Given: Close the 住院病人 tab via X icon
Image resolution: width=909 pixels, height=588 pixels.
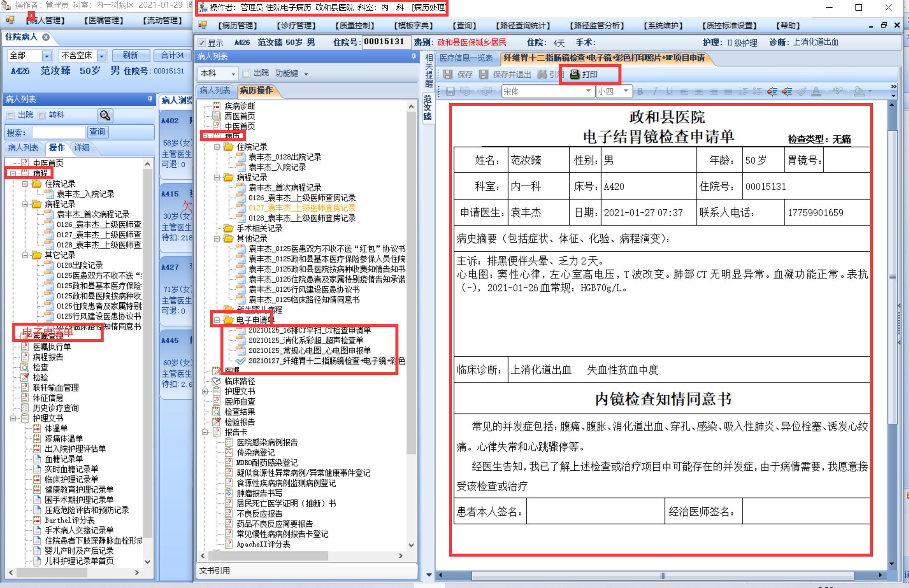Looking at the screenshot, I should pos(46,37).
